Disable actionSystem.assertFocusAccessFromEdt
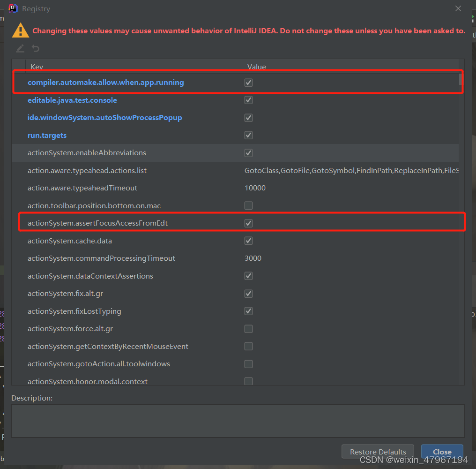 pos(248,223)
